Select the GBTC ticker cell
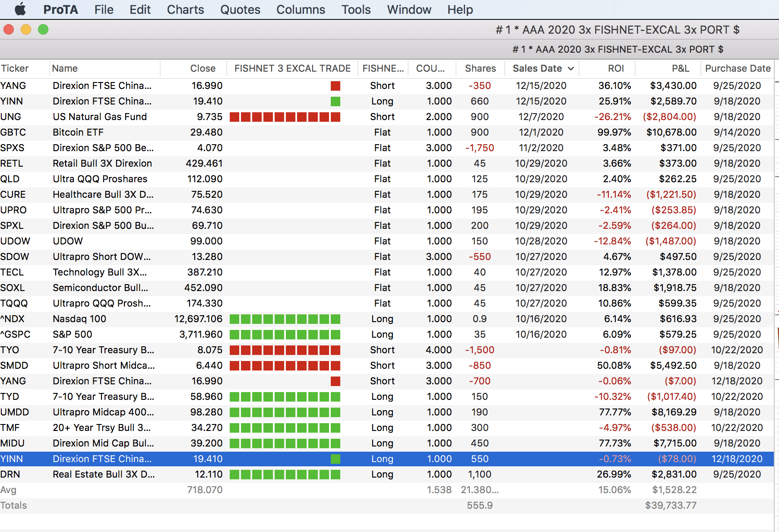 (x=13, y=132)
